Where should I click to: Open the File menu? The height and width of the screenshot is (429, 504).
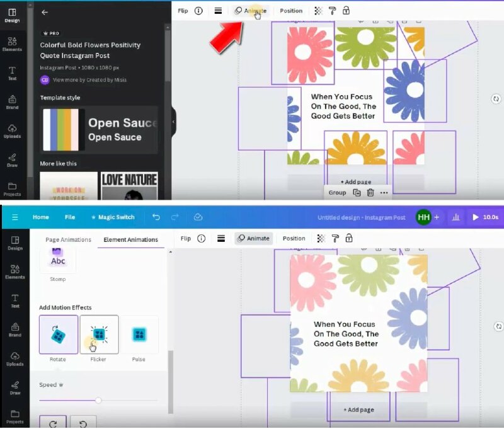[x=70, y=217]
